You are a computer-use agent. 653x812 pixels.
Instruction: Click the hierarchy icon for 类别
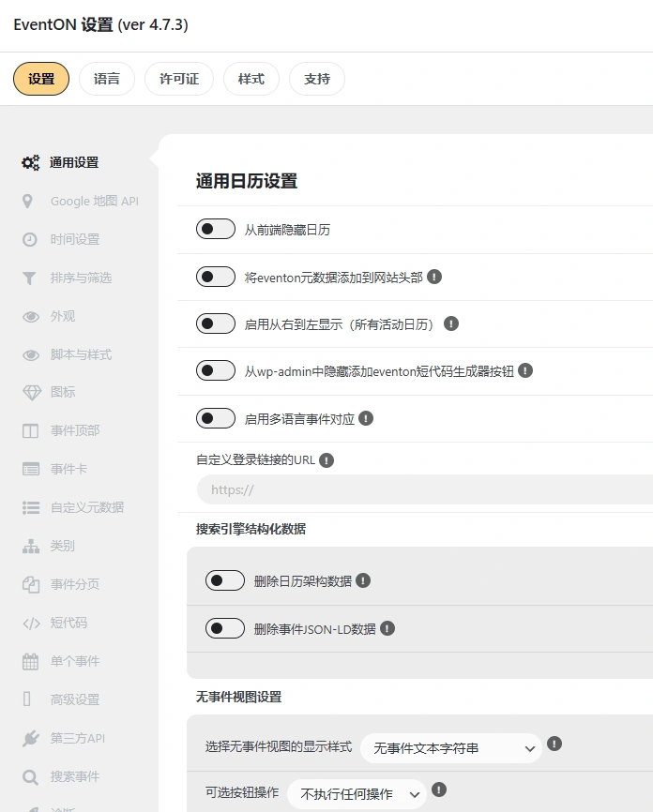point(31,546)
